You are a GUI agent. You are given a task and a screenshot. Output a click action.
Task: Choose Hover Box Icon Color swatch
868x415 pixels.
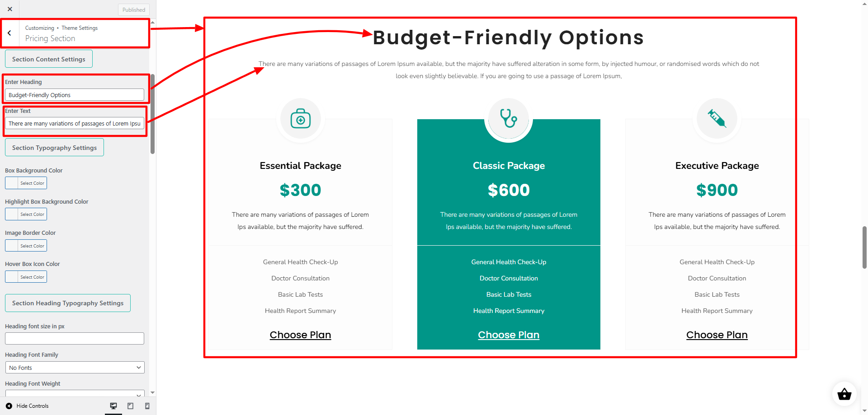coord(26,277)
